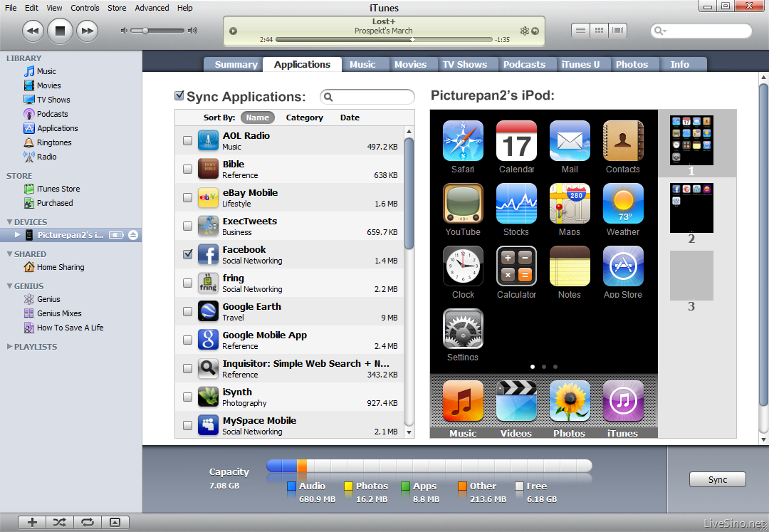
Task: Enable the eBay Mobile checkbox
Action: coord(187,197)
